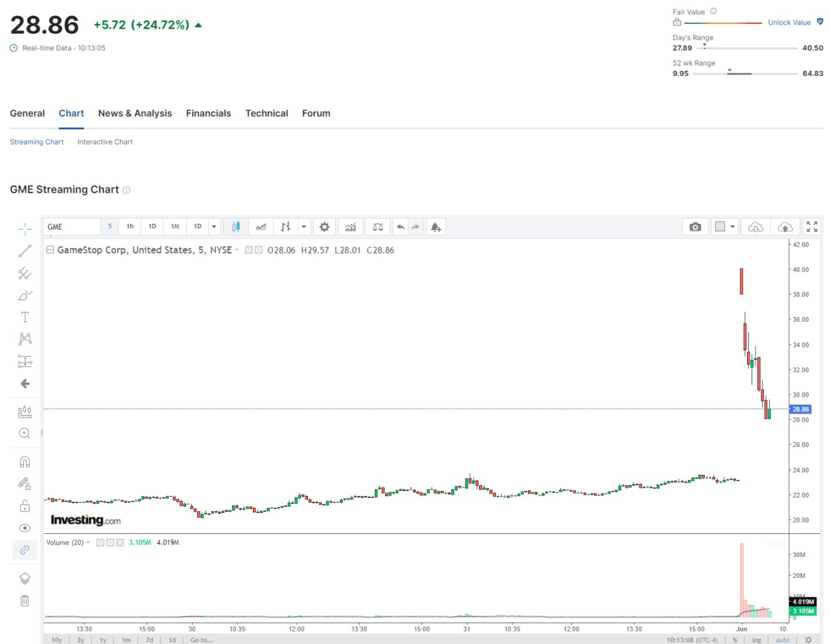The height and width of the screenshot is (644, 830).
Task: Undo the last chart action
Action: [400, 227]
